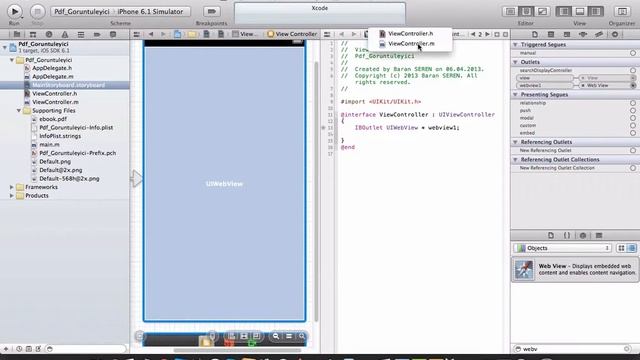The width and height of the screenshot is (640, 360).
Task: Show the Breakpoint navigator
Action: point(97,34)
